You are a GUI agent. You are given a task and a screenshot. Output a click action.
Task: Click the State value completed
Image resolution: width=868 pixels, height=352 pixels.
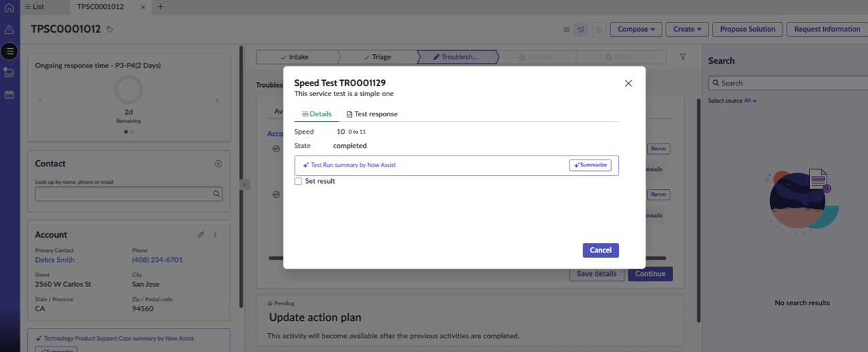point(350,146)
